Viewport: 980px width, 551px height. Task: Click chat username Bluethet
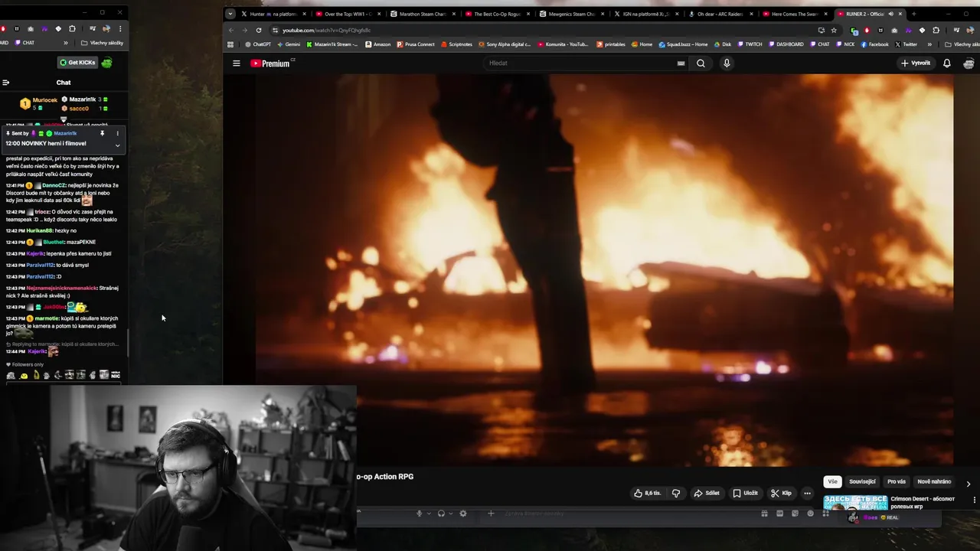tap(54, 242)
